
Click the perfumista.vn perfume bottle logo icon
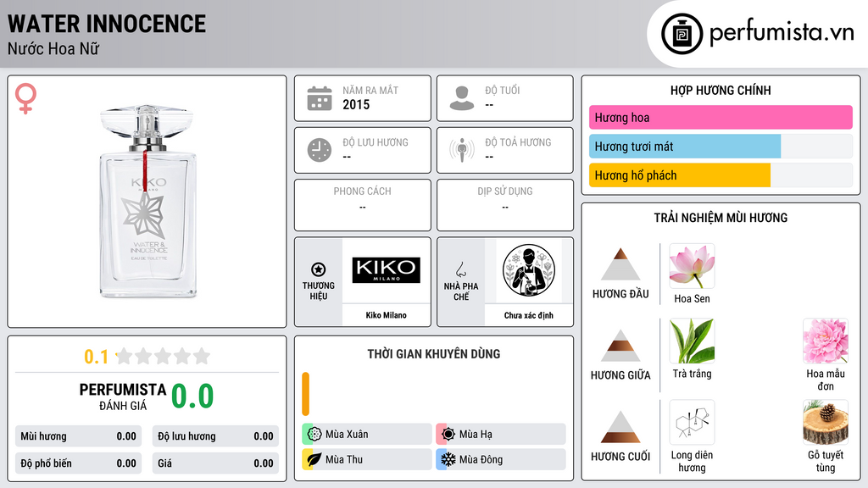(682, 34)
